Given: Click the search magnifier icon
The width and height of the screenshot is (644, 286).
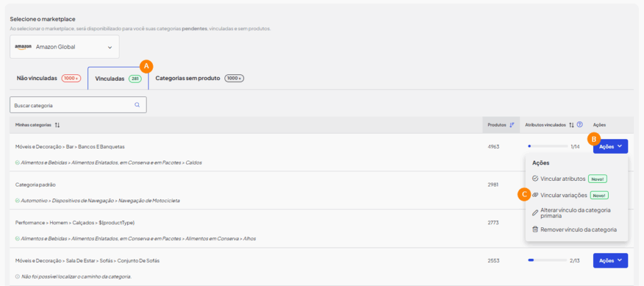Looking at the screenshot, I should (x=137, y=105).
